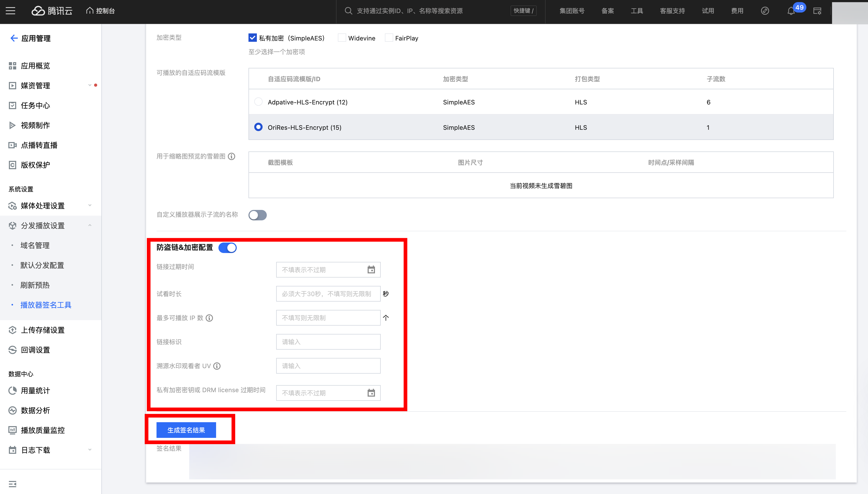Open 客服支持 in top navigation
The width and height of the screenshot is (868, 494).
tap(673, 11)
